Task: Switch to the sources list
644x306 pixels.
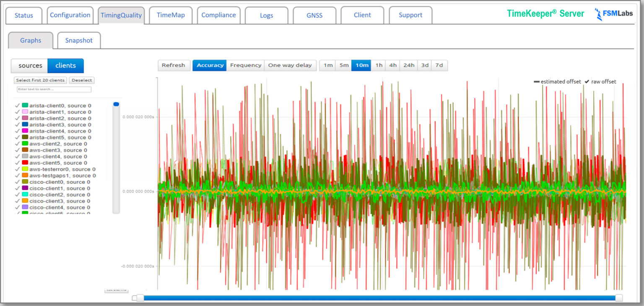Action: coord(30,66)
